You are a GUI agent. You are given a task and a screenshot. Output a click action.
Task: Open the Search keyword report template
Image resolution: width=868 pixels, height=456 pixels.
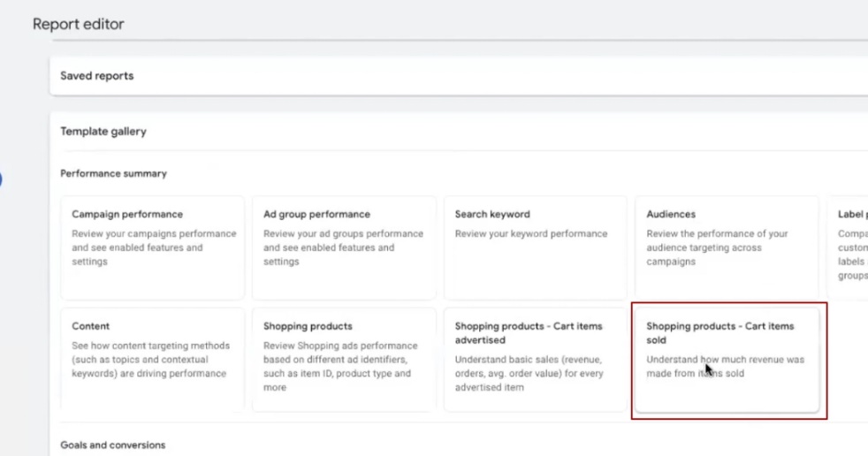click(535, 247)
